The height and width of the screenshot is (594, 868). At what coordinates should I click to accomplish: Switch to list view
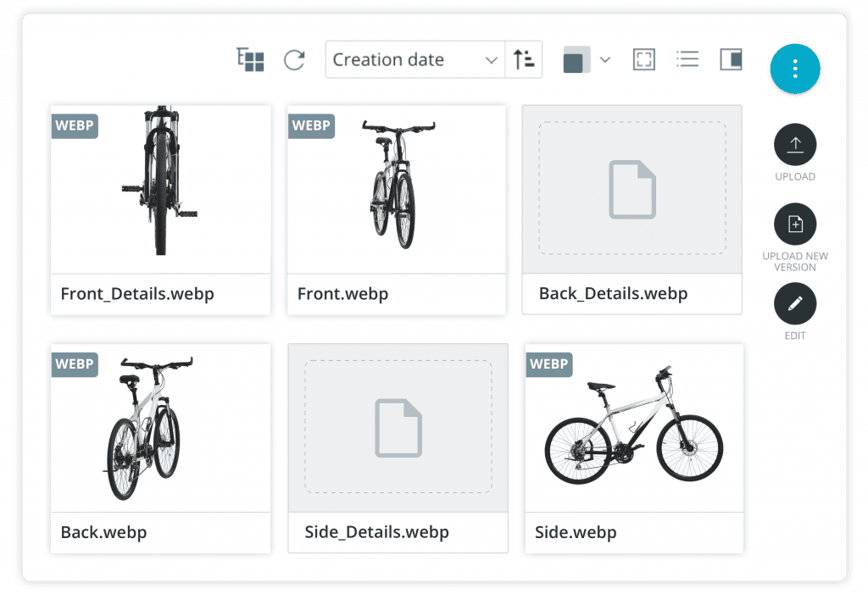[687, 59]
